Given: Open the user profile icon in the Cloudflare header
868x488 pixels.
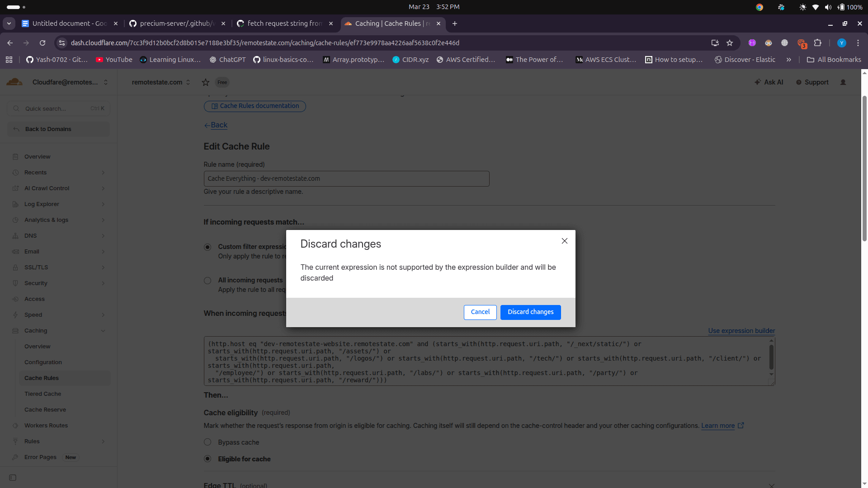Looking at the screenshot, I should [x=843, y=82].
